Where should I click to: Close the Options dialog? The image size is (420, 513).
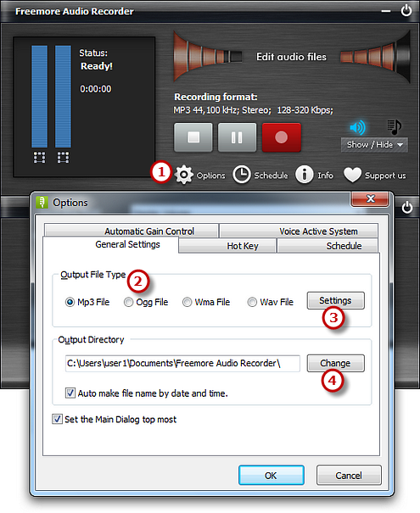(x=370, y=199)
